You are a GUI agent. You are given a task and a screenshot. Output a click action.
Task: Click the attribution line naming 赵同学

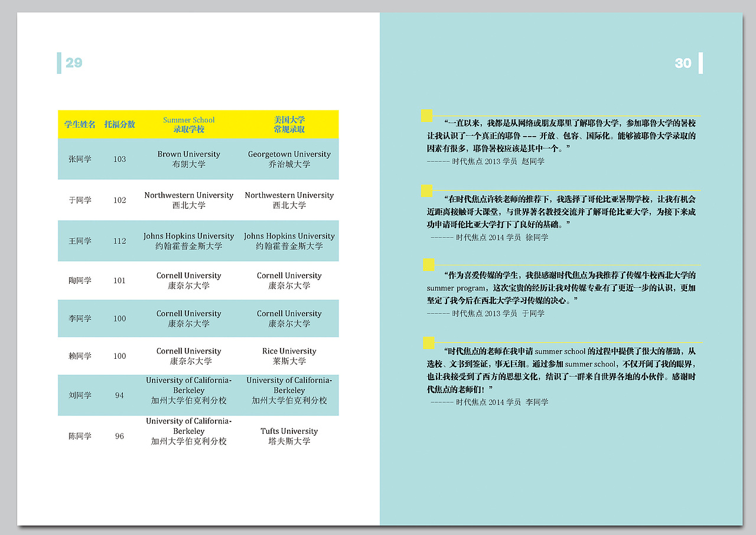485,161
